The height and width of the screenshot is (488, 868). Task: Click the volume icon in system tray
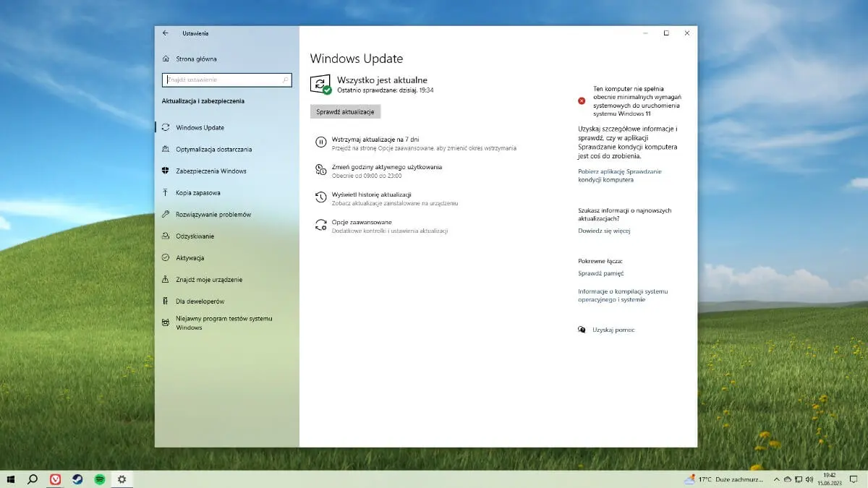pyautogui.click(x=809, y=479)
